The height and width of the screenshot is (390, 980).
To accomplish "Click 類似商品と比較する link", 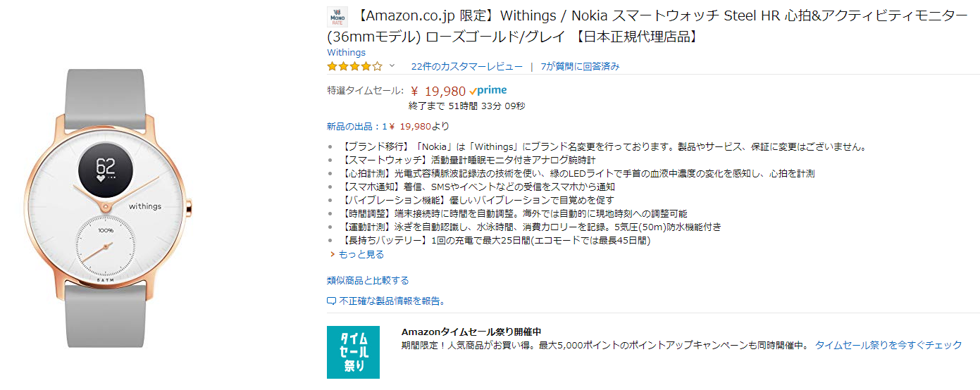I will pyautogui.click(x=368, y=280).
